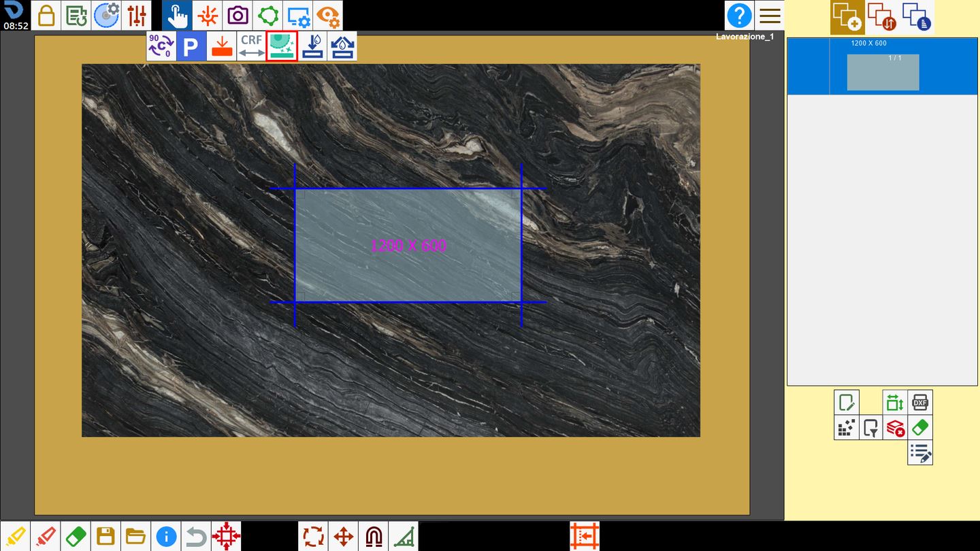The image size is (980, 551).
Task: Click the floppy disk save icon
Action: [x=105, y=536]
